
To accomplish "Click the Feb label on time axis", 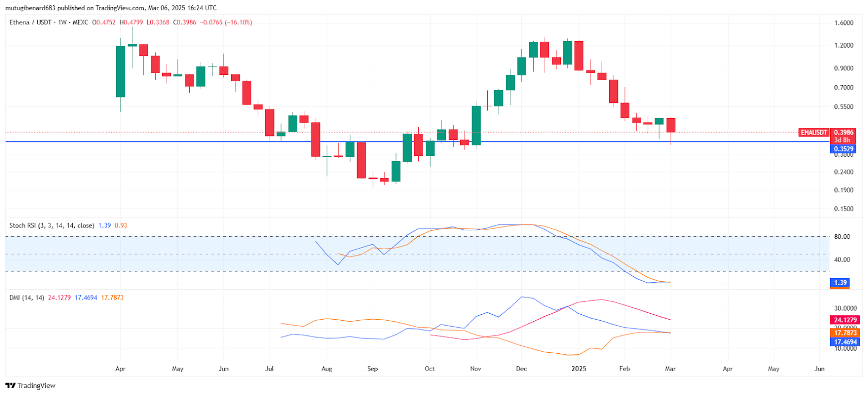I will pos(624,369).
